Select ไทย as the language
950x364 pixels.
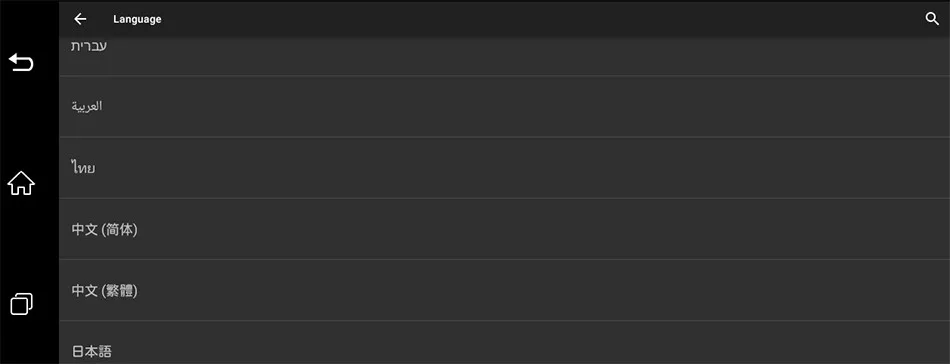pos(504,168)
